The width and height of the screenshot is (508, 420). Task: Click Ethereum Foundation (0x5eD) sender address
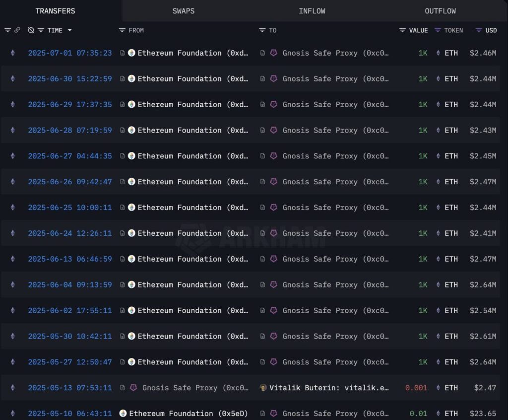(188, 414)
